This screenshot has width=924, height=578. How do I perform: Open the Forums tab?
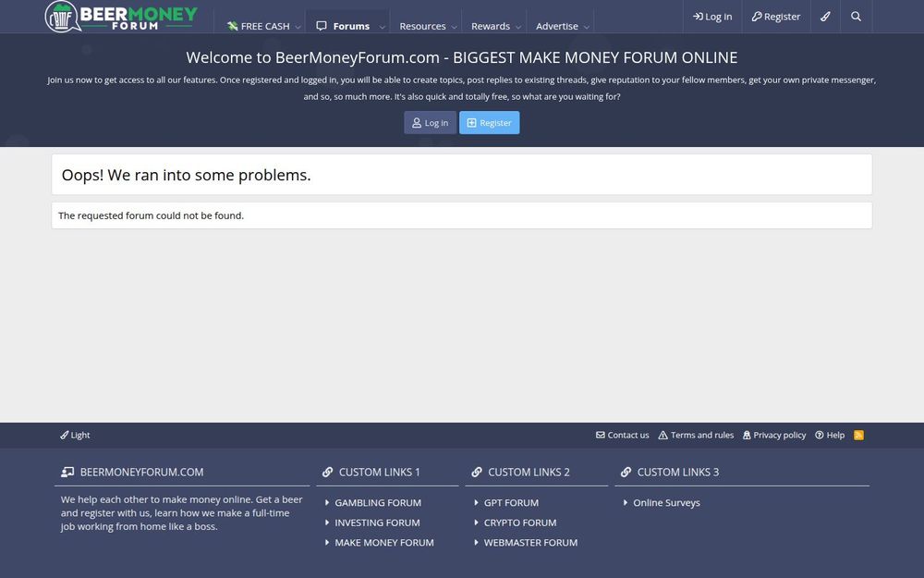click(343, 26)
